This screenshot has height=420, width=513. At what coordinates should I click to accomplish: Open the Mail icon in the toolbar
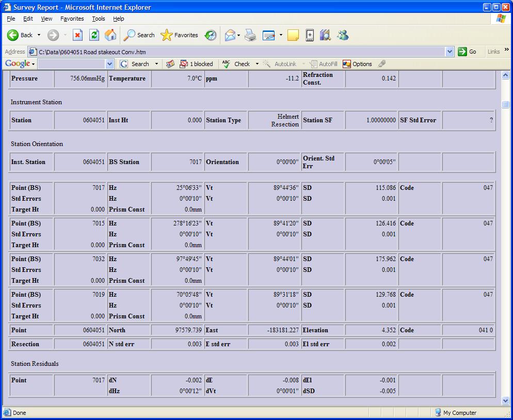tap(230, 35)
